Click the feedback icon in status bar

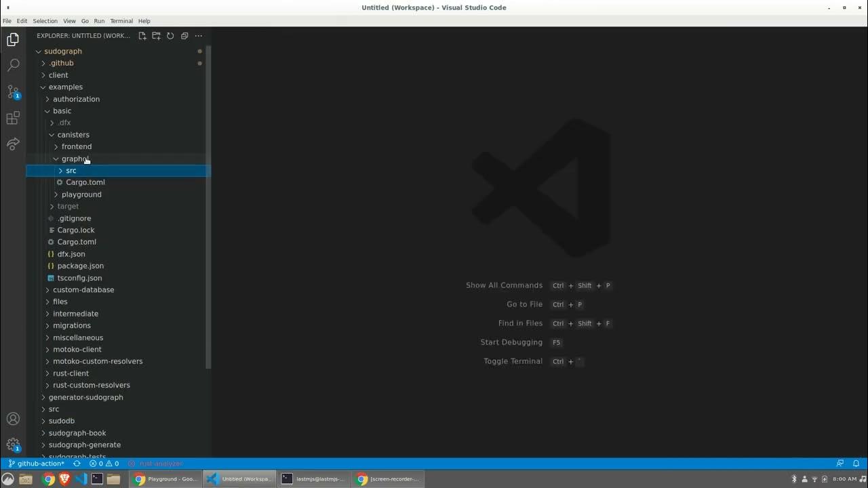(x=840, y=464)
